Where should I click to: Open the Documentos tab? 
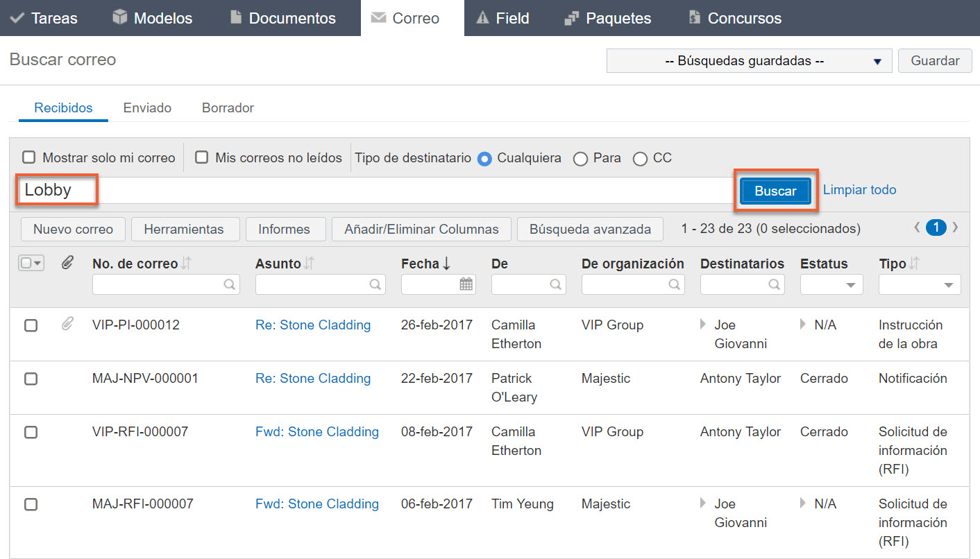click(x=282, y=18)
